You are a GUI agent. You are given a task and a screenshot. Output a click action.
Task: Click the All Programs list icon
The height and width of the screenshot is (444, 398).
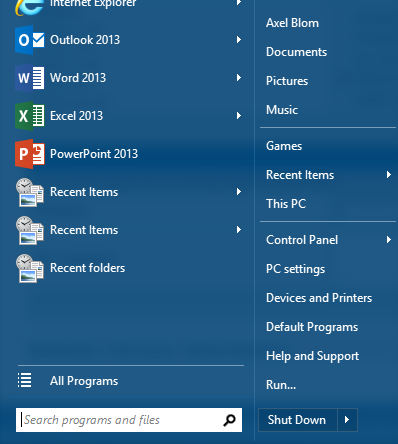tap(25, 380)
